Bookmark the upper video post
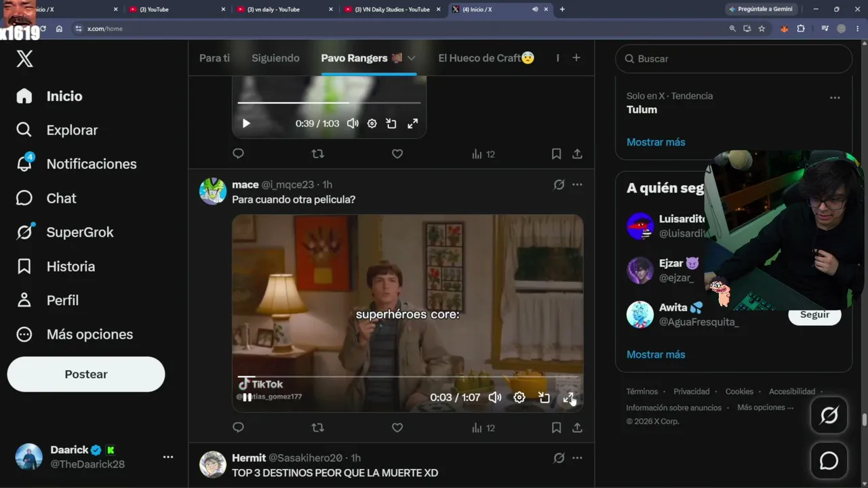The height and width of the screenshot is (488, 868). pyautogui.click(x=556, y=154)
